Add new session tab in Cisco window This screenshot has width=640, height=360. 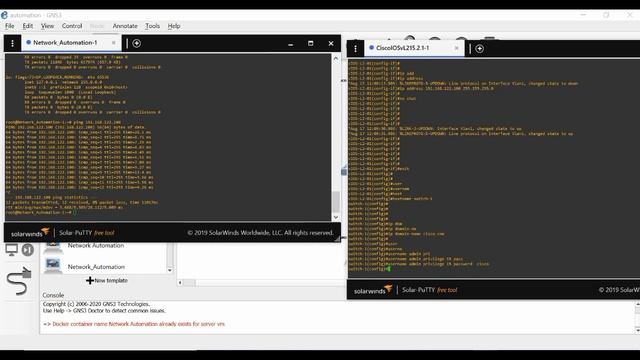[480, 49]
